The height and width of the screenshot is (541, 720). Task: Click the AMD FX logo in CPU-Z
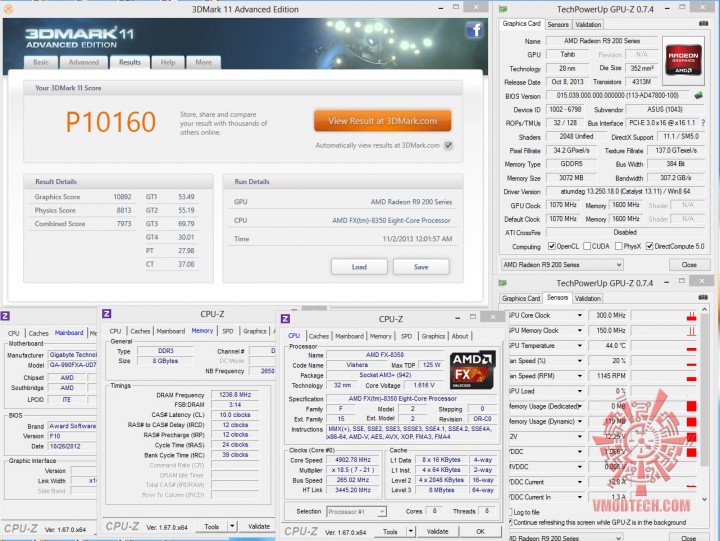tap(473, 370)
